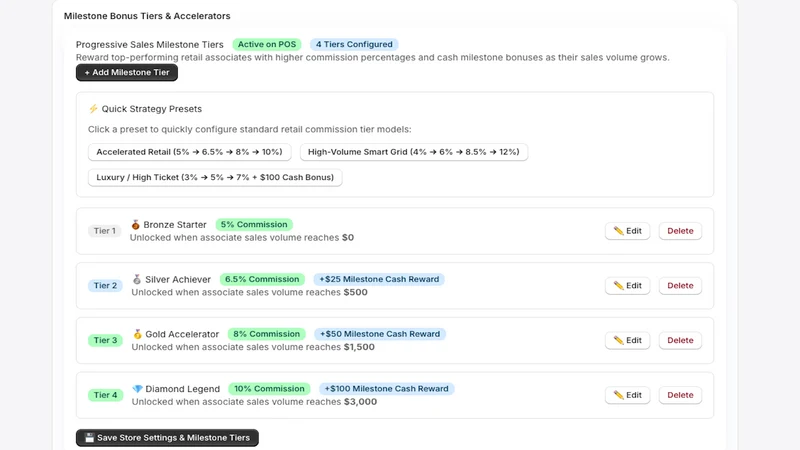Click the Tier 1 badge
Viewport: 800px width, 450px height.
(x=105, y=231)
